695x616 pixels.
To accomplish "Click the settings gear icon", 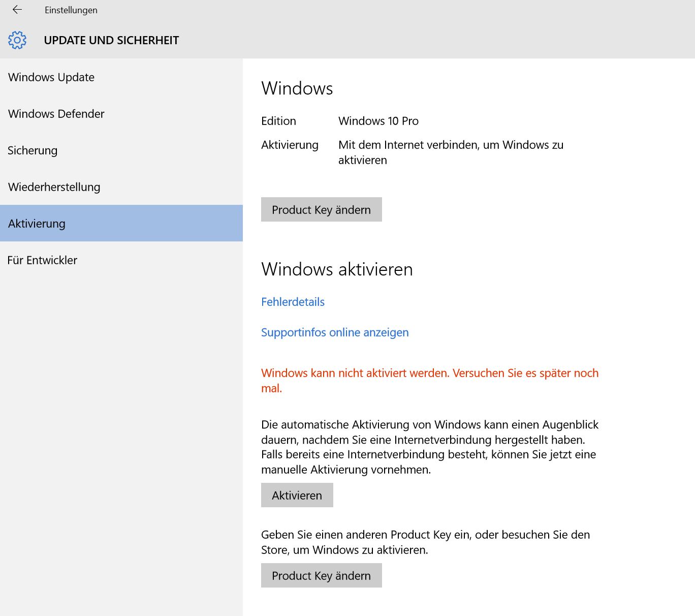I will [17, 40].
